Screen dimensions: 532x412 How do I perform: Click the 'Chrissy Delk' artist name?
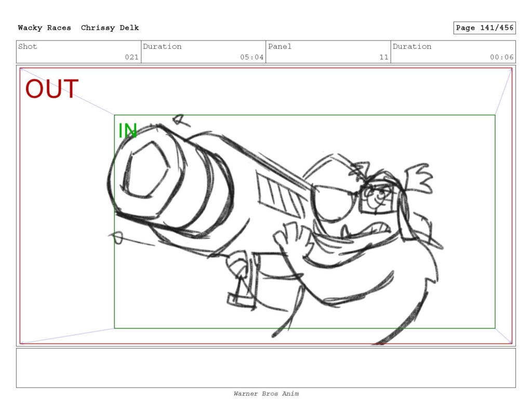(x=110, y=28)
